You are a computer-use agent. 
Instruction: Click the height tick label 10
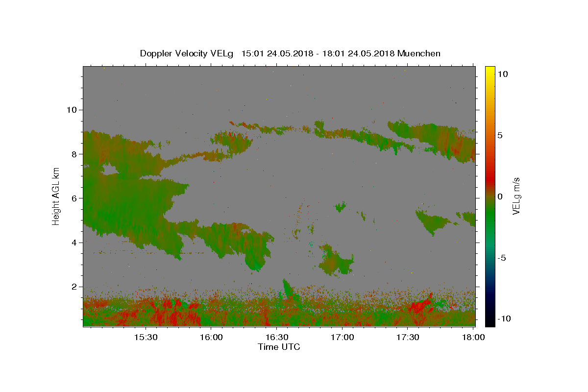[72, 110]
